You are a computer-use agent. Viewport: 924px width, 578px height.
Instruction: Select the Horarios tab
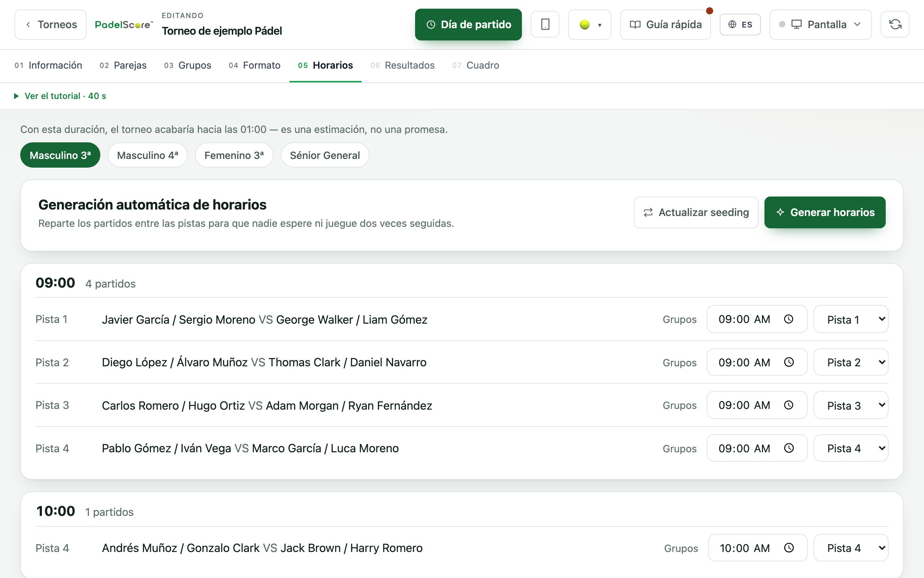coord(325,65)
